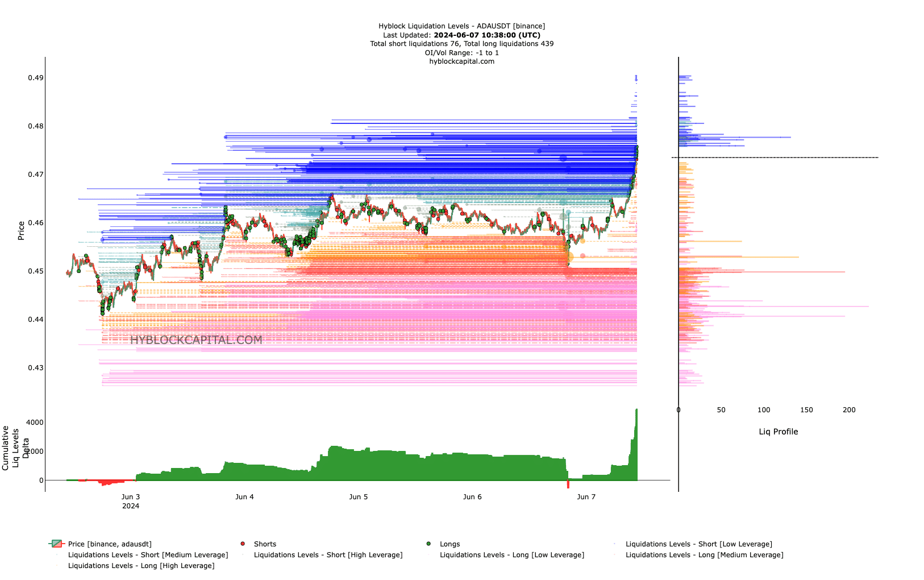Click hyblockcapital.com under the title

click(x=462, y=61)
